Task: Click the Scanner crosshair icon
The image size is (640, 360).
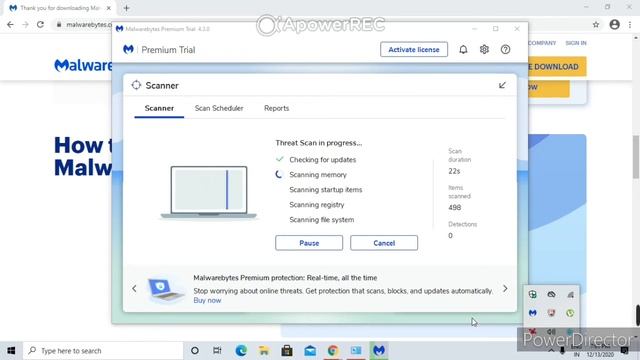Action: point(136,85)
